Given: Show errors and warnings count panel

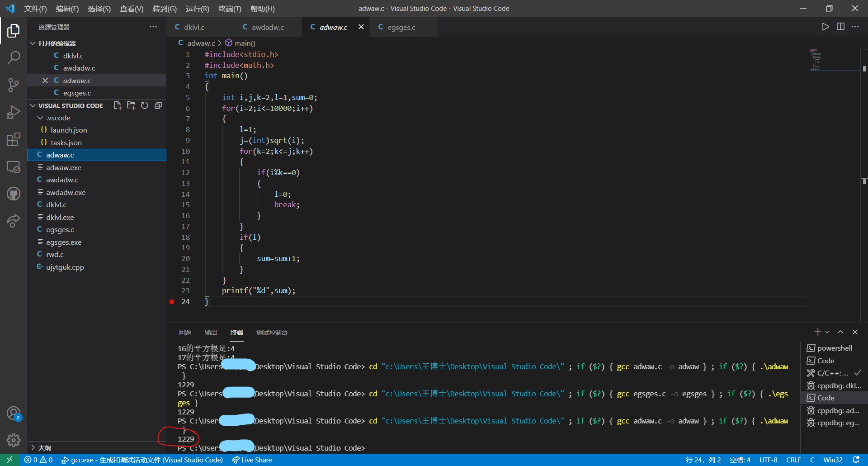Looking at the screenshot, I should (x=38, y=460).
